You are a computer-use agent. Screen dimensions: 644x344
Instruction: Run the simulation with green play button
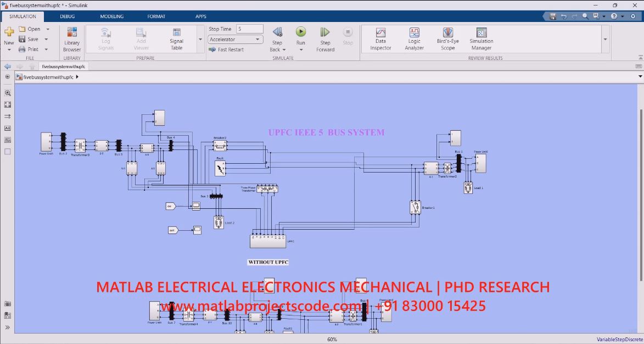point(300,33)
